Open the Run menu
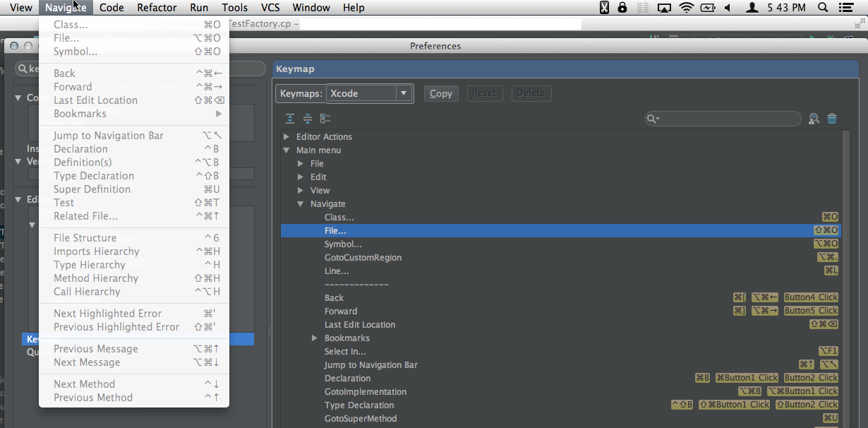Image resolution: width=868 pixels, height=428 pixels. pos(199,8)
